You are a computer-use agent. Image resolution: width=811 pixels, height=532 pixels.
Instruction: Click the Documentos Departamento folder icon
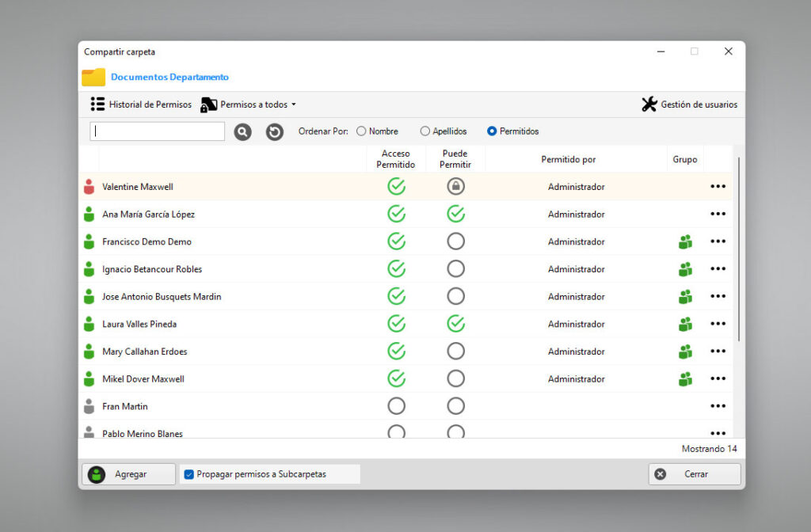click(x=93, y=77)
